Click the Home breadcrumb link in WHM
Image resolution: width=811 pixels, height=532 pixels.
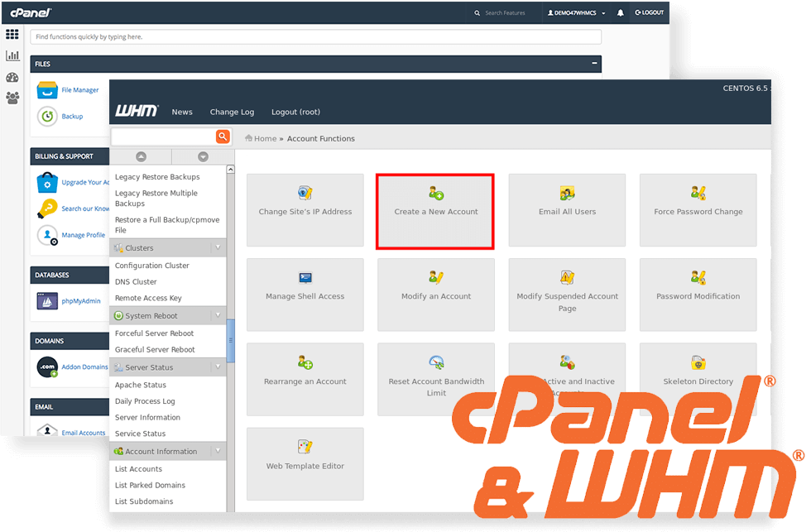pyautogui.click(x=261, y=138)
